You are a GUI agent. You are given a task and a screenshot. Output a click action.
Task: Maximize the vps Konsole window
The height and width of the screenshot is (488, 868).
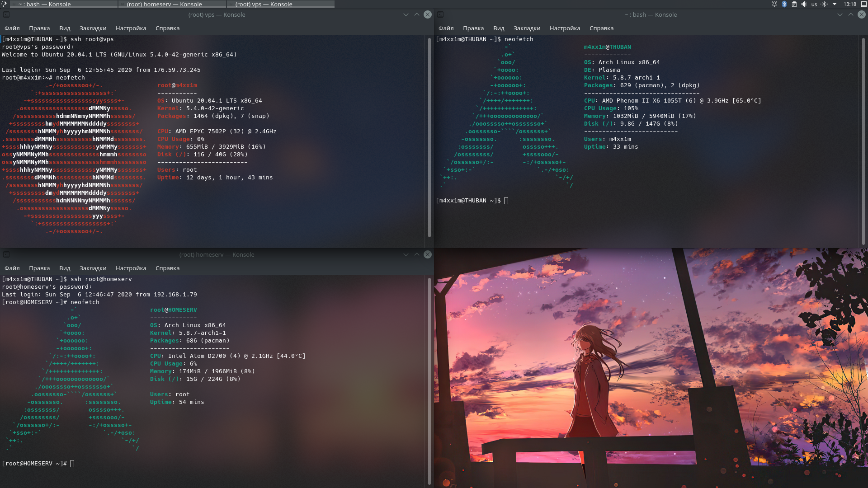coord(417,14)
